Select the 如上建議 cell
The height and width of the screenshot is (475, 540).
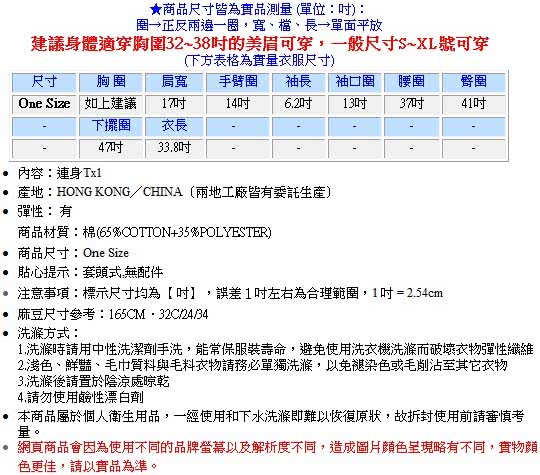[111, 104]
